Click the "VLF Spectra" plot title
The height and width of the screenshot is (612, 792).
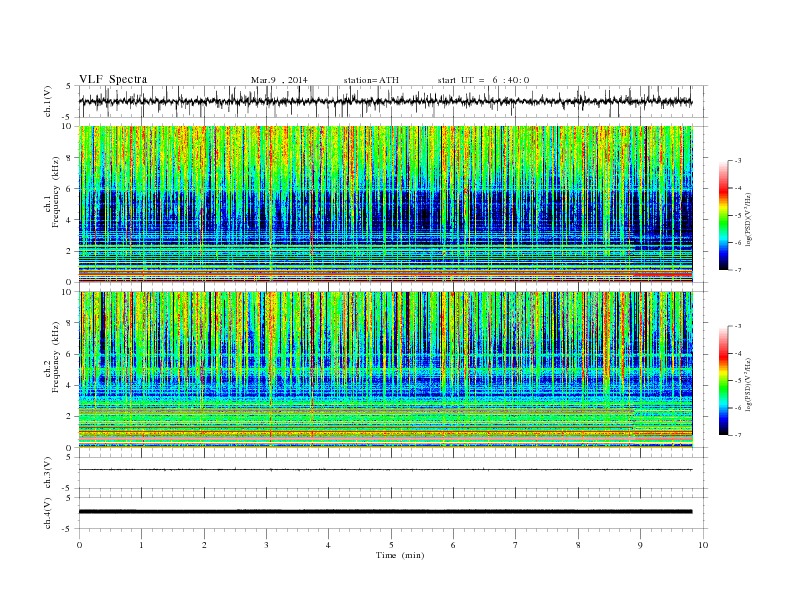pos(113,79)
